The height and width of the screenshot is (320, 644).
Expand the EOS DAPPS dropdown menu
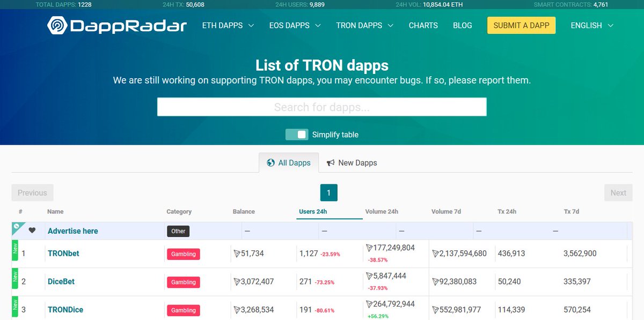pyautogui.click(x=295, y=25)
